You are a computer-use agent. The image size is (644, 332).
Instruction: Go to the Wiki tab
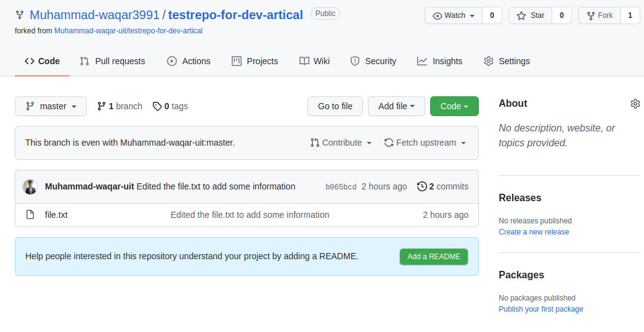pyautogui.click(x=315, y=61)
